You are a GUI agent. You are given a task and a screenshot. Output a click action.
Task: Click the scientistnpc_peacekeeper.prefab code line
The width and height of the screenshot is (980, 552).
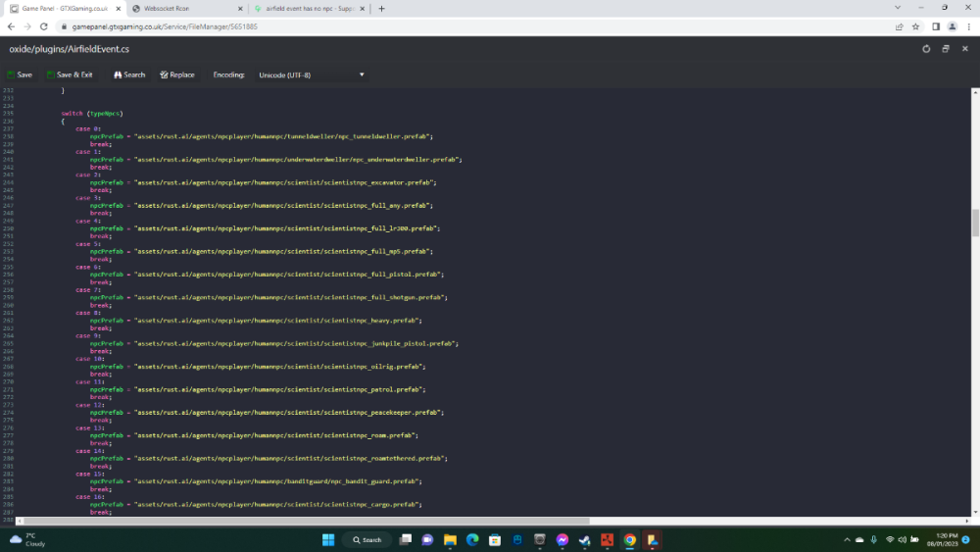(267, 412)
